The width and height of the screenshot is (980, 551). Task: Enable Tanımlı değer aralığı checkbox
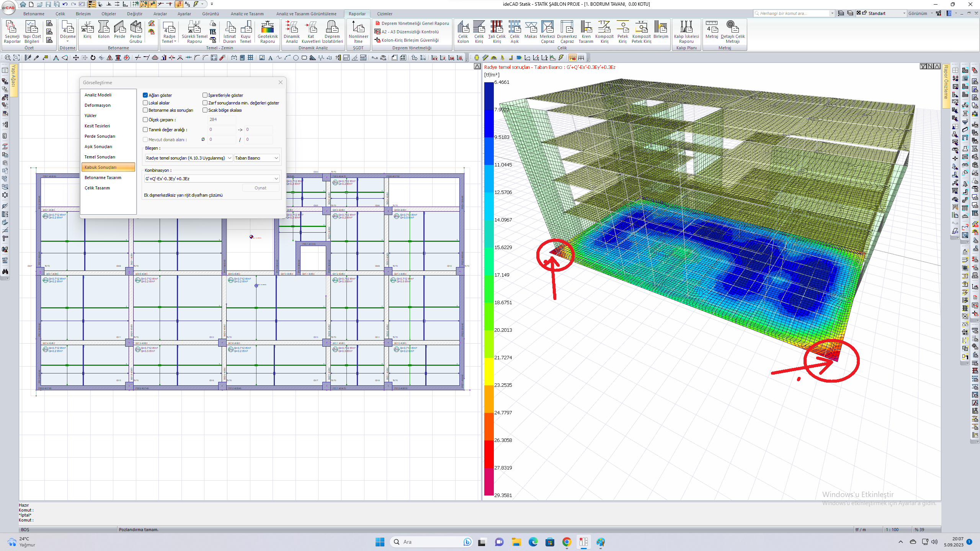click(x=145, y=130)
